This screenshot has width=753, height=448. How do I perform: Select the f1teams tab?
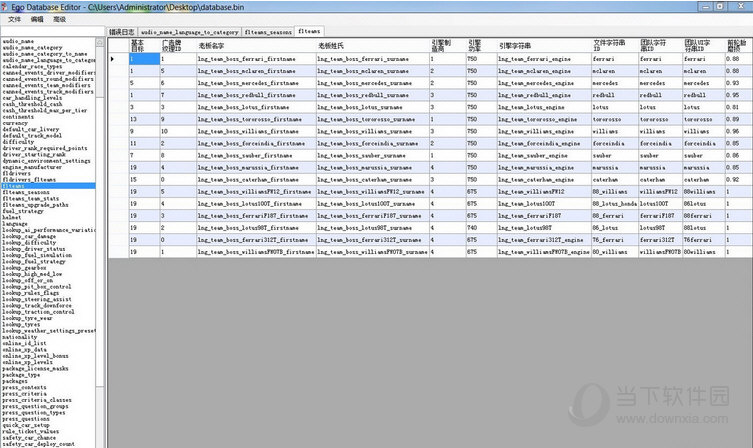[309, 31]
